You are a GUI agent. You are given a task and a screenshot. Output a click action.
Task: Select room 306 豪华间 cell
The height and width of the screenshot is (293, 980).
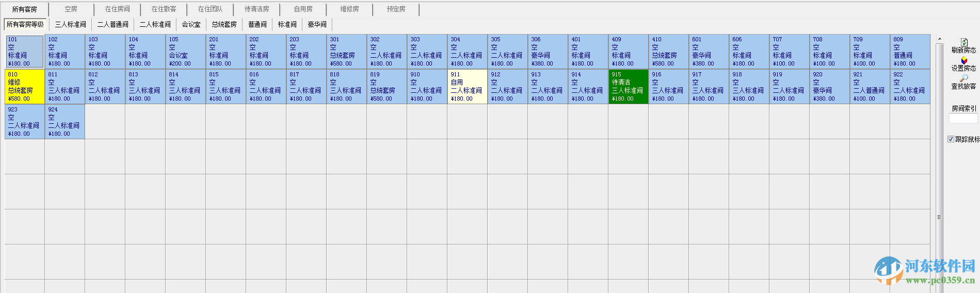tap(548, 52)
